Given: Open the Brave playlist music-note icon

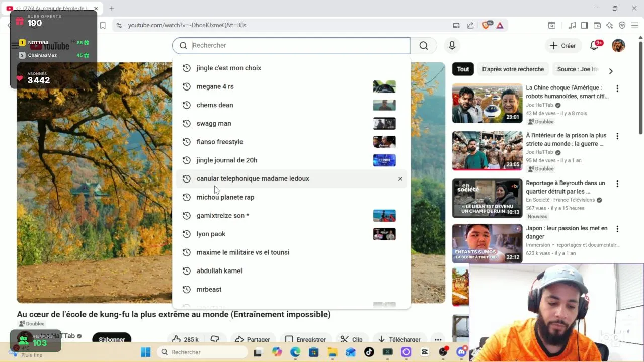Looking at the screenshot, I should 572,25.
